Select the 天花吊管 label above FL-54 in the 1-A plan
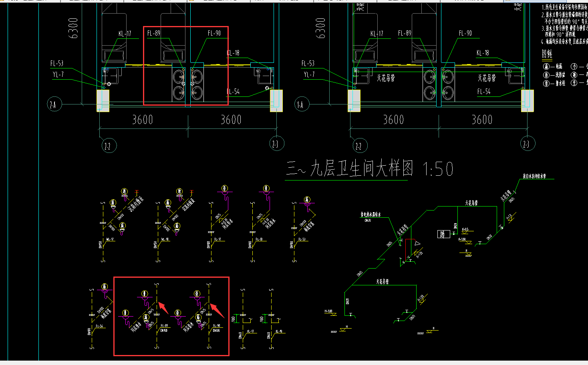 [487, 78]
